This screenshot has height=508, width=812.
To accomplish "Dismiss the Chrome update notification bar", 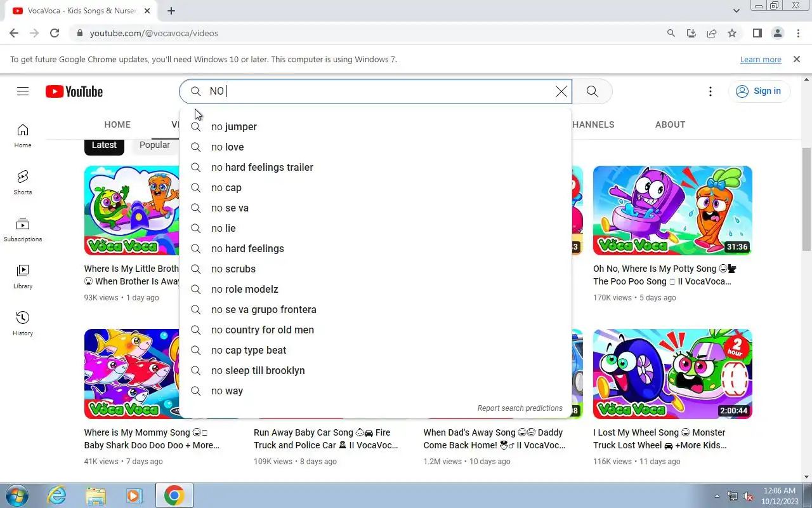I will pyautogui.click(x=797, y=59).
